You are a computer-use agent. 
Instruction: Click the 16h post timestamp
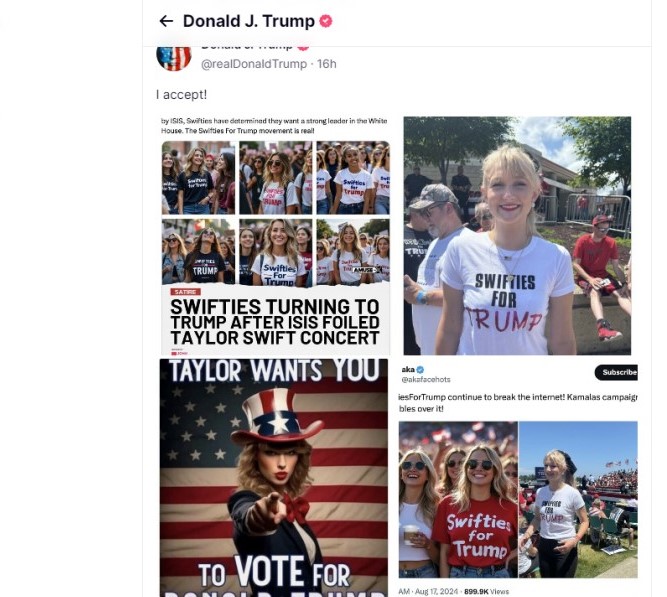click(x=327, y=64)
